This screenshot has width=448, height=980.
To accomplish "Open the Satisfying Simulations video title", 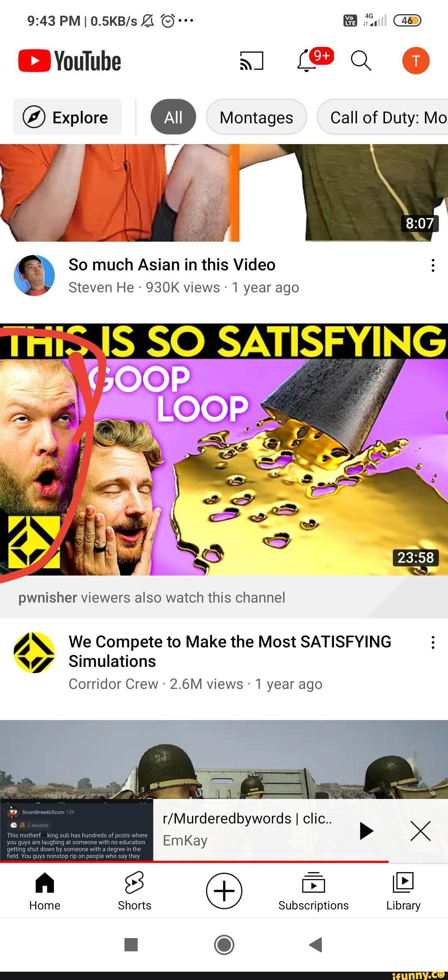I will (x=230, y=651).
